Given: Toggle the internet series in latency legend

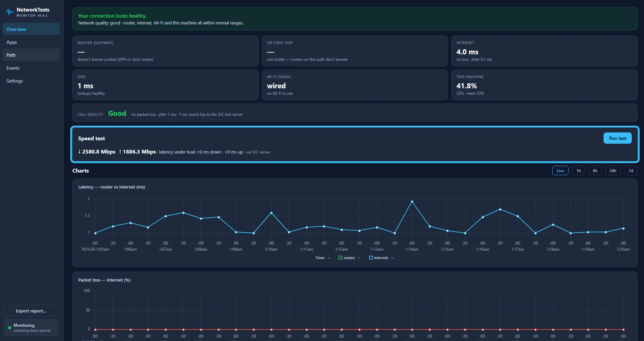Looking at the screenshot, I should (381, 258).
